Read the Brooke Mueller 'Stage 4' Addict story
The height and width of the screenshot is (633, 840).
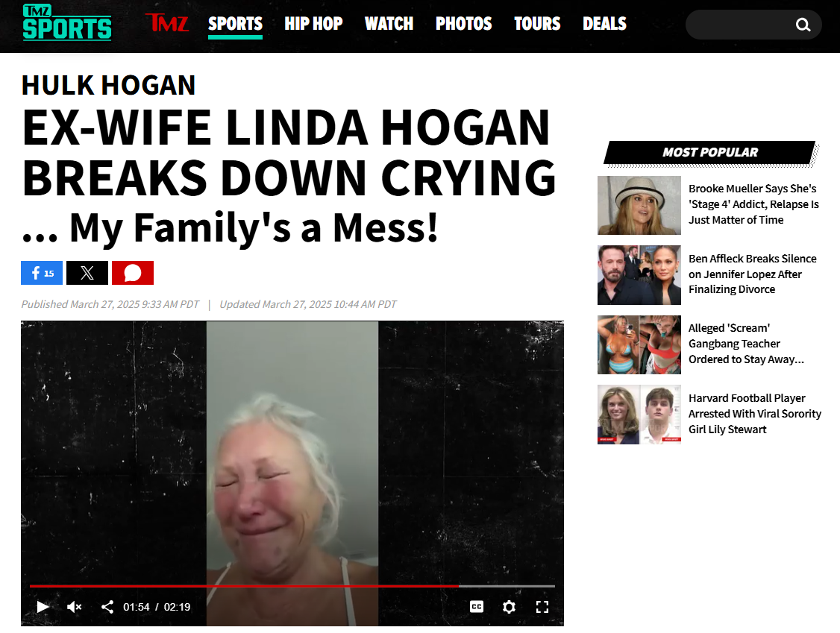(753, 204)
